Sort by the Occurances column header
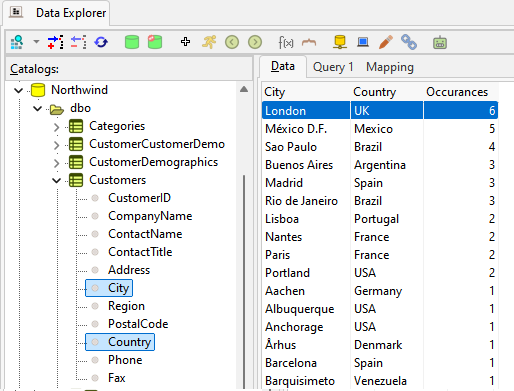 tap(461, 92)
